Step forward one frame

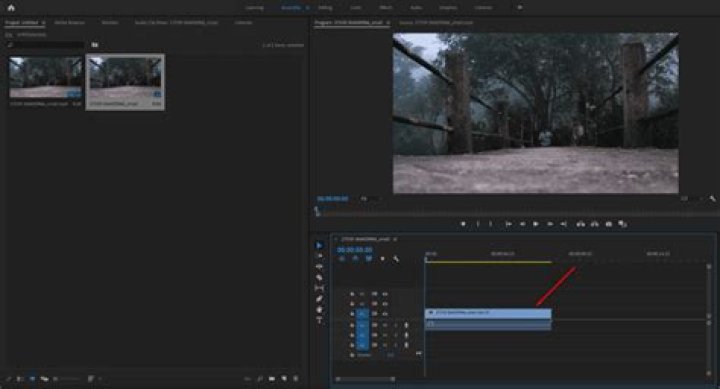pos(550,224)
